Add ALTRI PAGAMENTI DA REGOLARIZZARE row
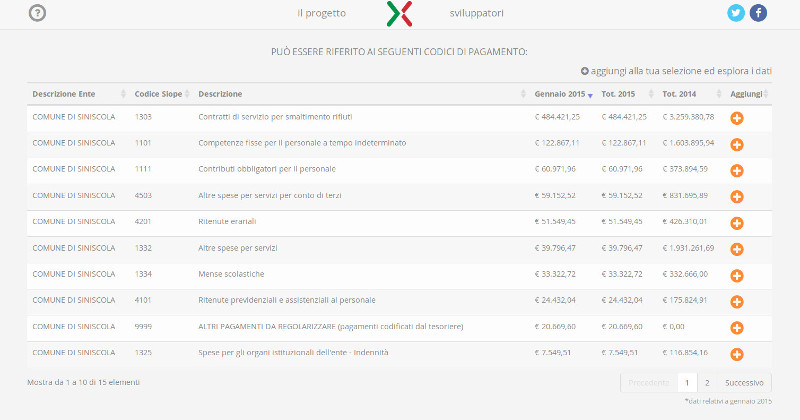The height and width of the screenshot is (420, 800). click(737, 327)
